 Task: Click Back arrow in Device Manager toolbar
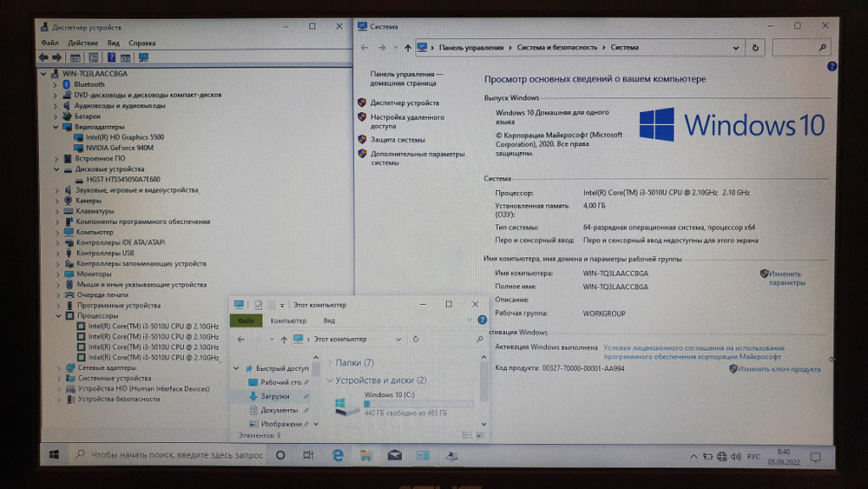click(x=43, y=57)
